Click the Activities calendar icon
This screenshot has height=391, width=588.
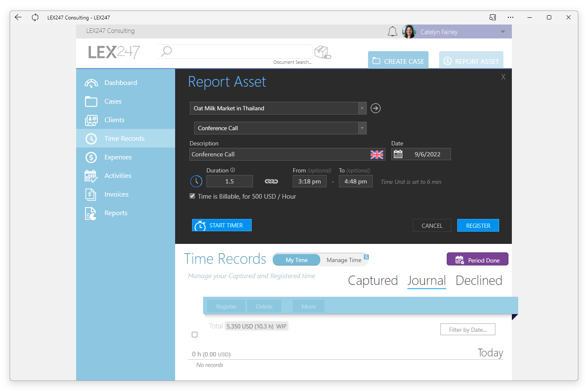coord(91,176)
